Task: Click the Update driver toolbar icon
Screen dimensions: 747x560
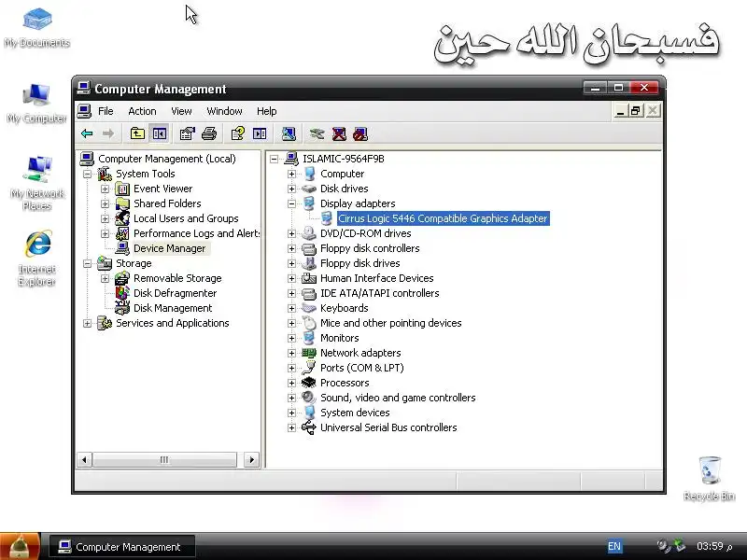Action: (x=317, y=133)
